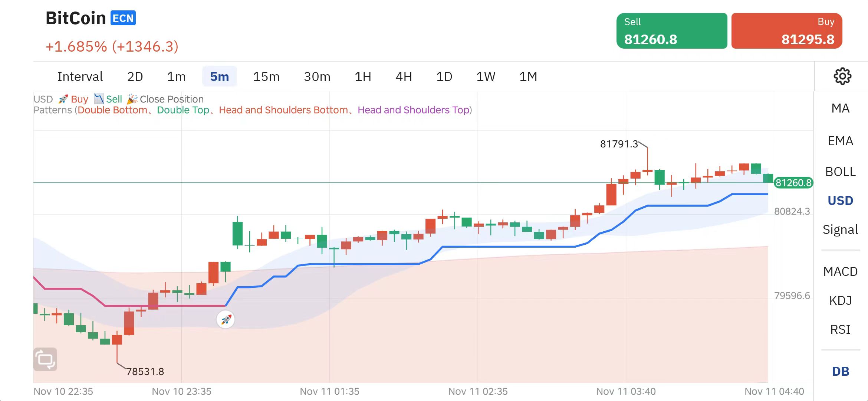Click the rotate screen icon
Image resolution: width=868 pixels, height=401 pixels.
coord(45,359)
